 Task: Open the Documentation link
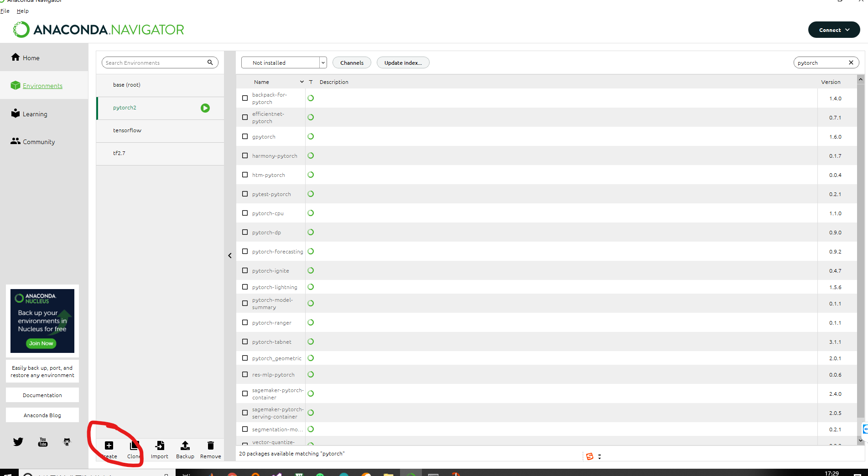pos(42,395)
